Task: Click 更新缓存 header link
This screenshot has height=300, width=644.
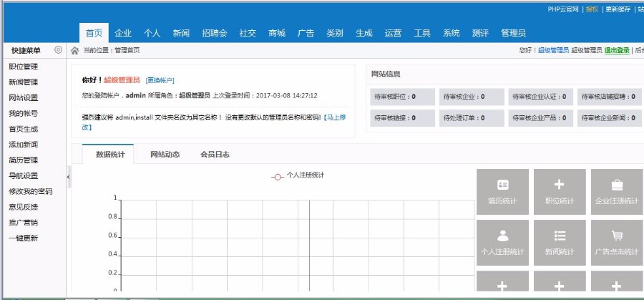Action: [618, 9]
